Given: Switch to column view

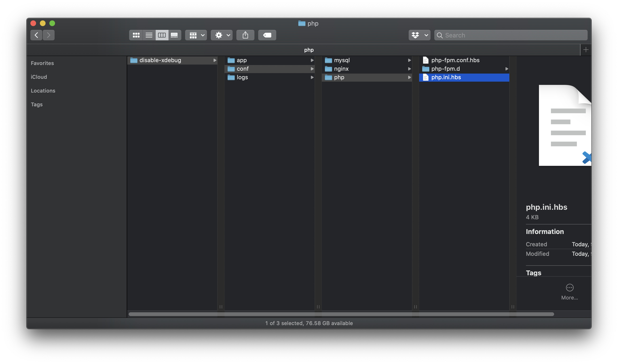Looking at the screenshot, I should [x=162, y=35].
